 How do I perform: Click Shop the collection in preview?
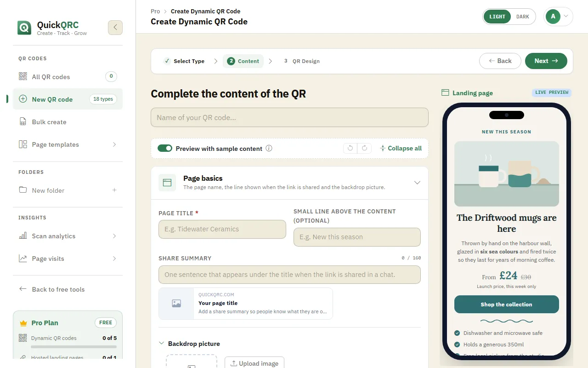(x=506, y=305)
